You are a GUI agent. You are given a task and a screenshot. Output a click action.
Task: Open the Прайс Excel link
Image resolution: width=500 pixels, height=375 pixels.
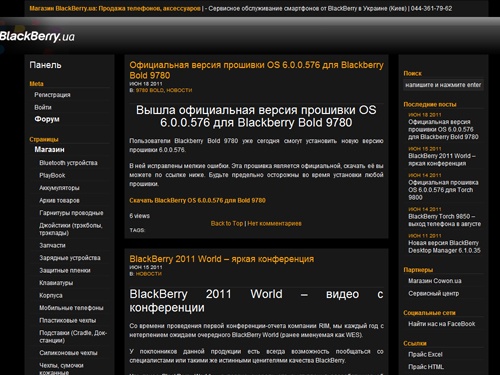pos(425,354)
